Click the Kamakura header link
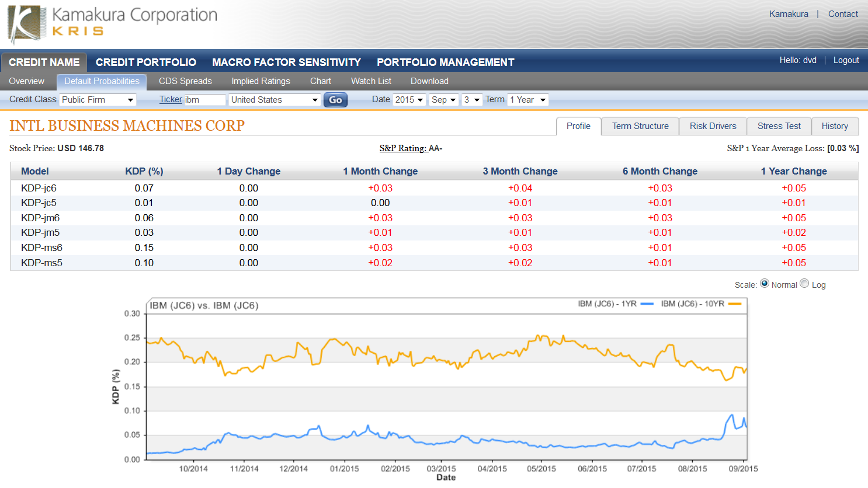 coord(789,14)
